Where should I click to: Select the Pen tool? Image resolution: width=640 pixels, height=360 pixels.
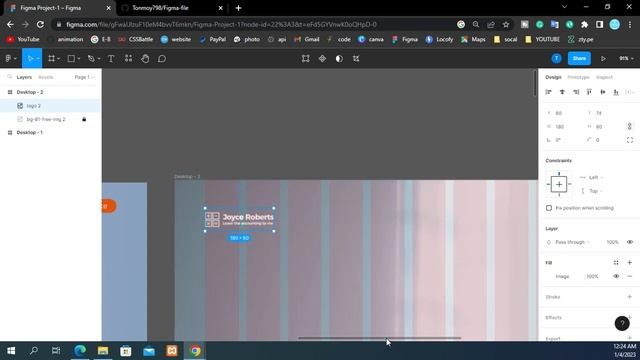[91, 59]
